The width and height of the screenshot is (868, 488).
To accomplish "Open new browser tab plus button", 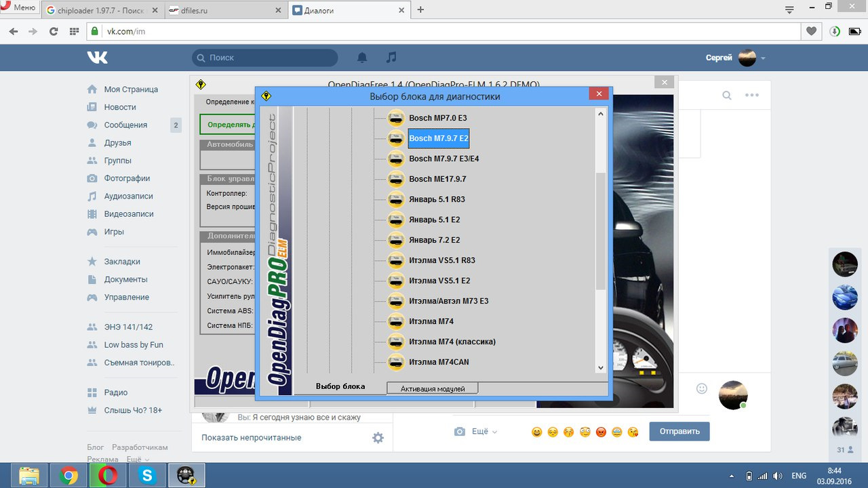I will tap(420, 9).
